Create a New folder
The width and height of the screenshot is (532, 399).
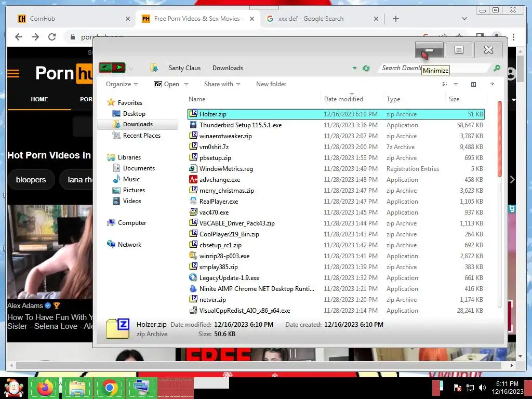coord(271,84)
